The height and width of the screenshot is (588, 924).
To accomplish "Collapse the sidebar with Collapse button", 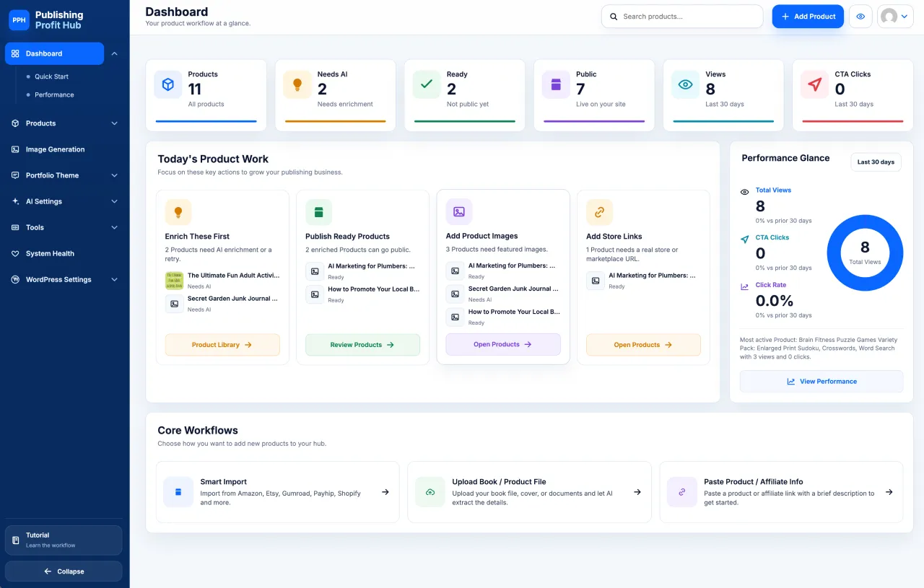I will tap(64, 571).
